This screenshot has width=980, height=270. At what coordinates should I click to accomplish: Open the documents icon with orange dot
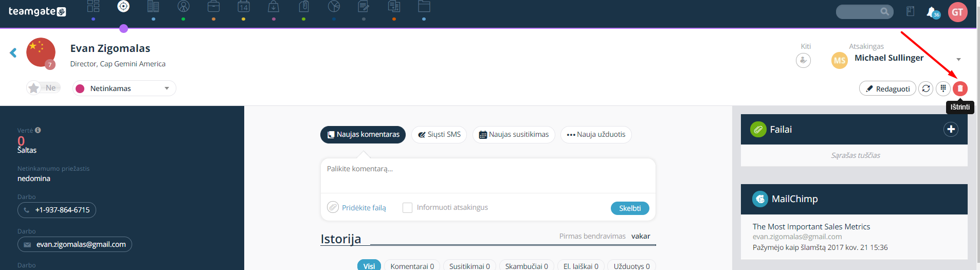click(394, 6)
